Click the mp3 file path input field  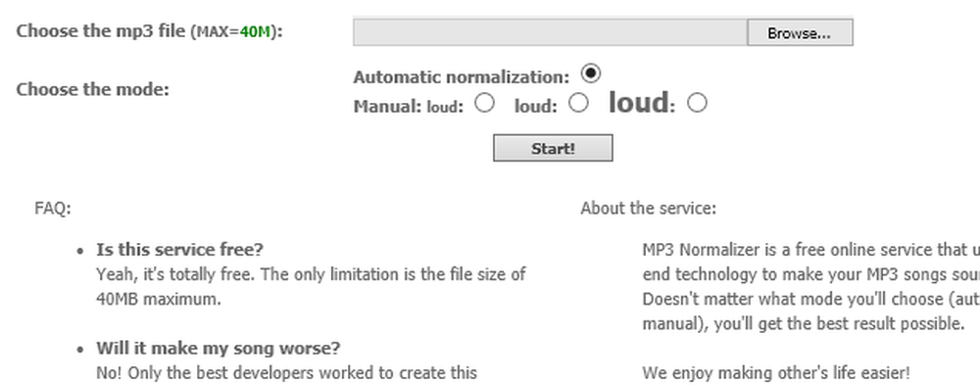pos(550,32)
